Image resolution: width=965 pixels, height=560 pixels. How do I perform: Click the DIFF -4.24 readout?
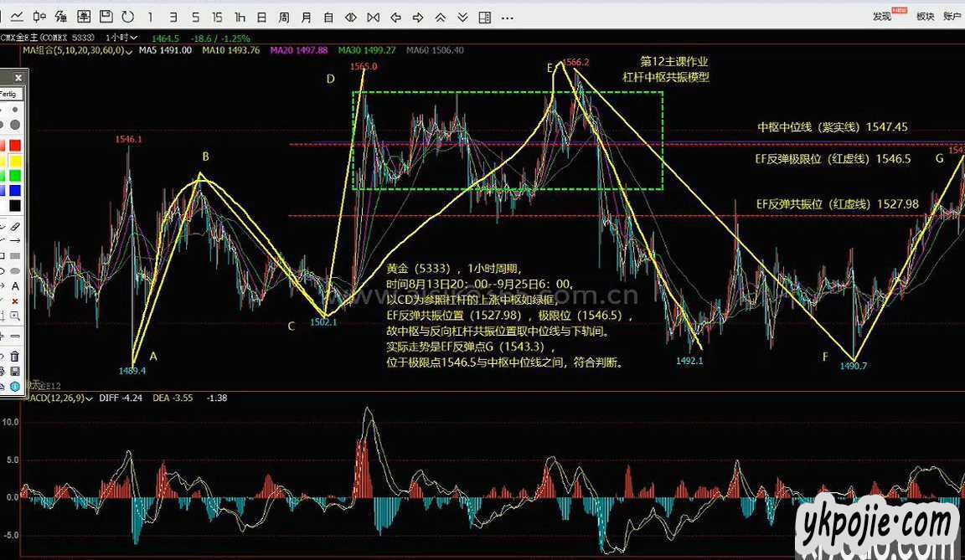click(121, 398)
